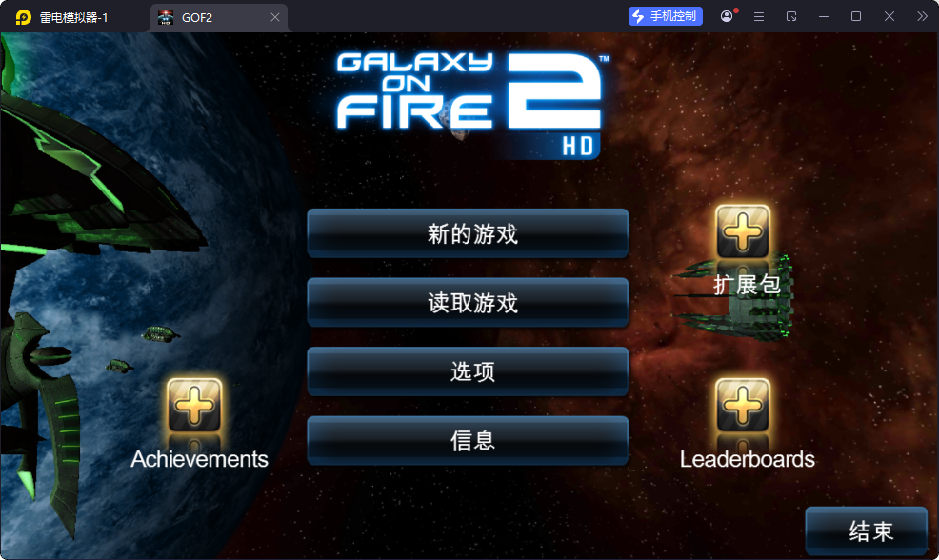The height and width of the screenshot is (560, 939).
Task: Open the Leaderboards plus icon
Action: point(743,406)
